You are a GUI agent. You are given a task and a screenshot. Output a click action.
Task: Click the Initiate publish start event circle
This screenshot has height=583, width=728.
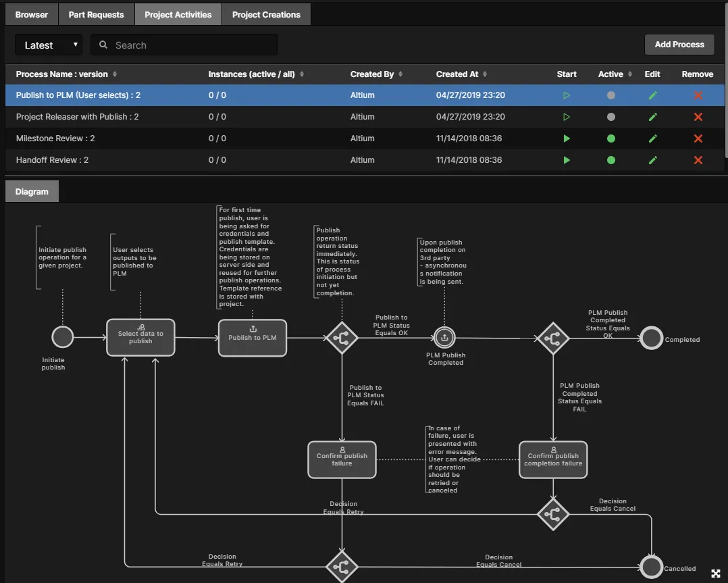tap(63, 337)
